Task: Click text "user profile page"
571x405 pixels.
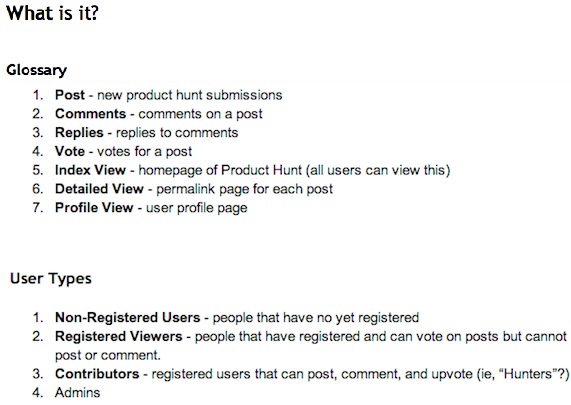Action: 197,208
